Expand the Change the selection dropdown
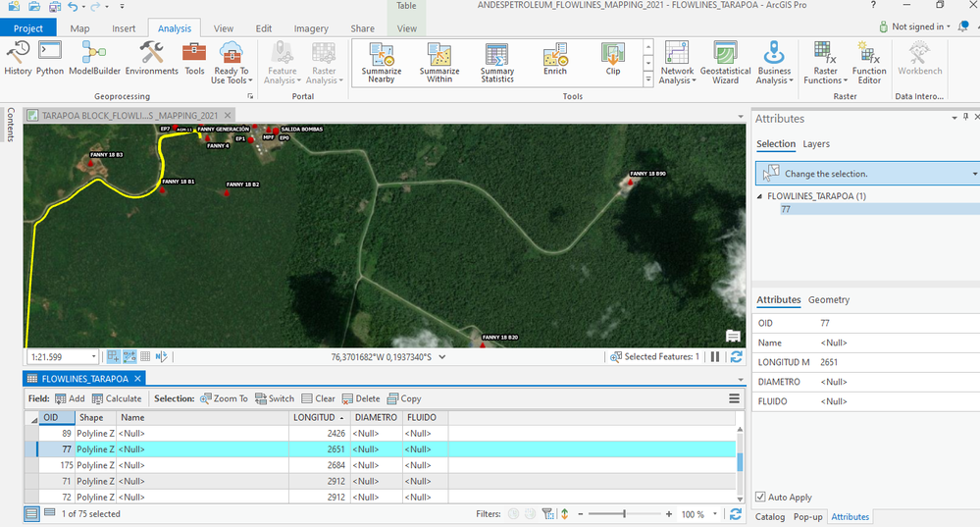This screenshot has height=527, width=980. 974,174
